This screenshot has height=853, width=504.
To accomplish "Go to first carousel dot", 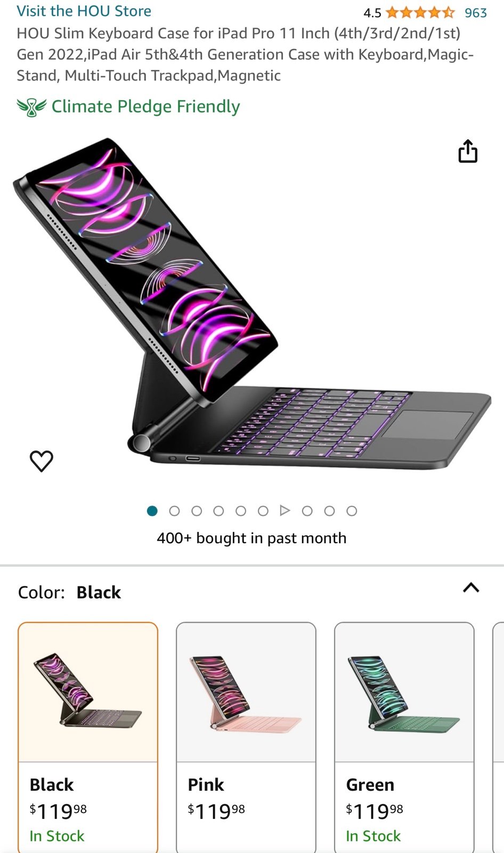I will (x=152, y=511).
